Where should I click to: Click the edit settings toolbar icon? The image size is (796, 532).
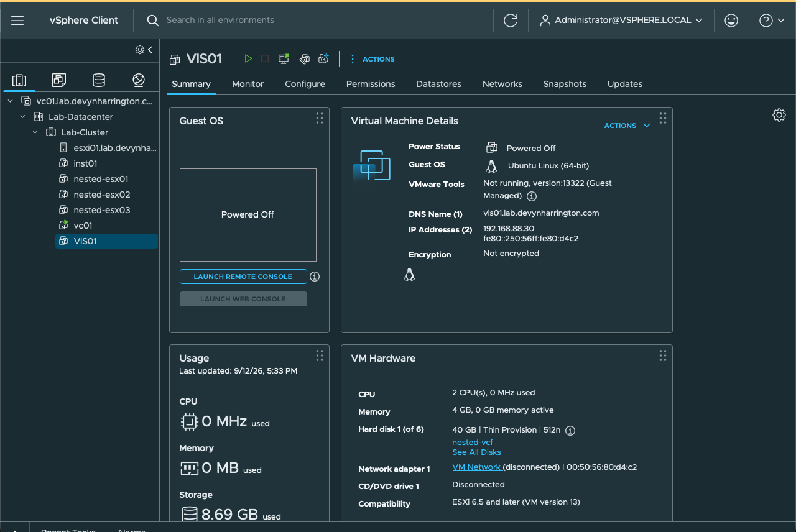tap(304, 59)
